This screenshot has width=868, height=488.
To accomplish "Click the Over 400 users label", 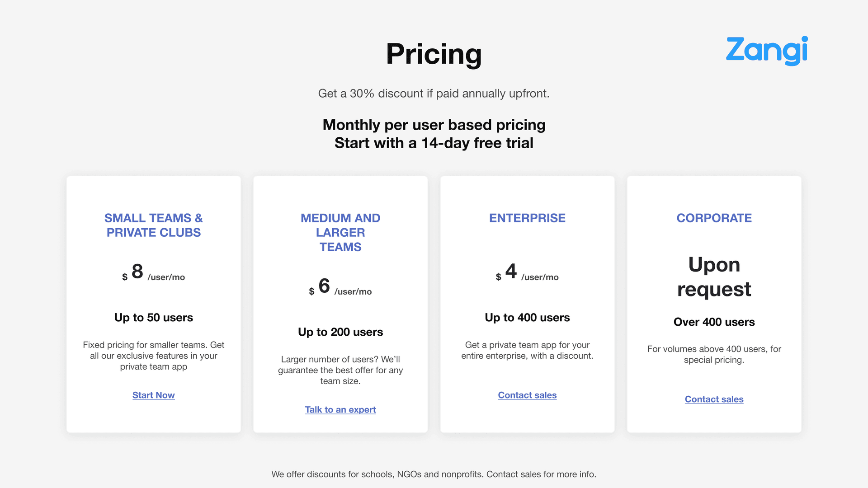I will point(714,322).
